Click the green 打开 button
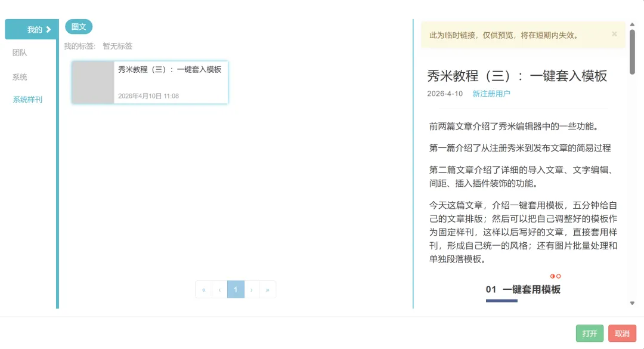This screenshot has width=644, height=349. pyautogui.click(x=590, y=333)
